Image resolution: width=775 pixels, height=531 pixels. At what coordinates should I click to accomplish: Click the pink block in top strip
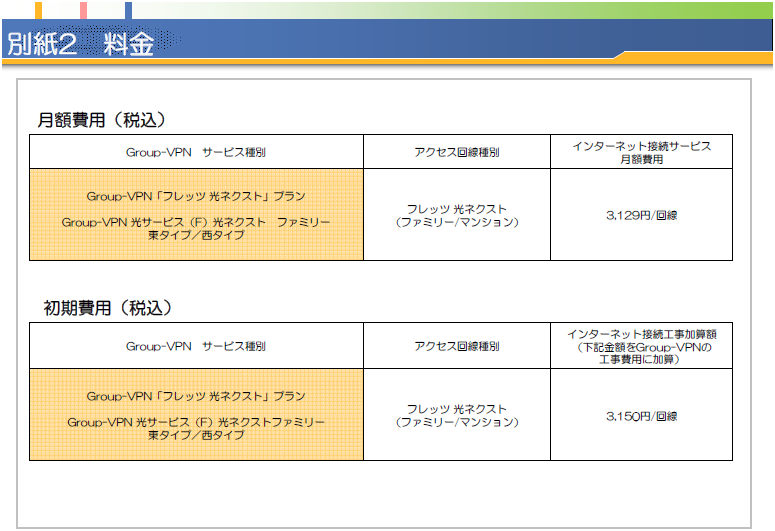point(83,11)
